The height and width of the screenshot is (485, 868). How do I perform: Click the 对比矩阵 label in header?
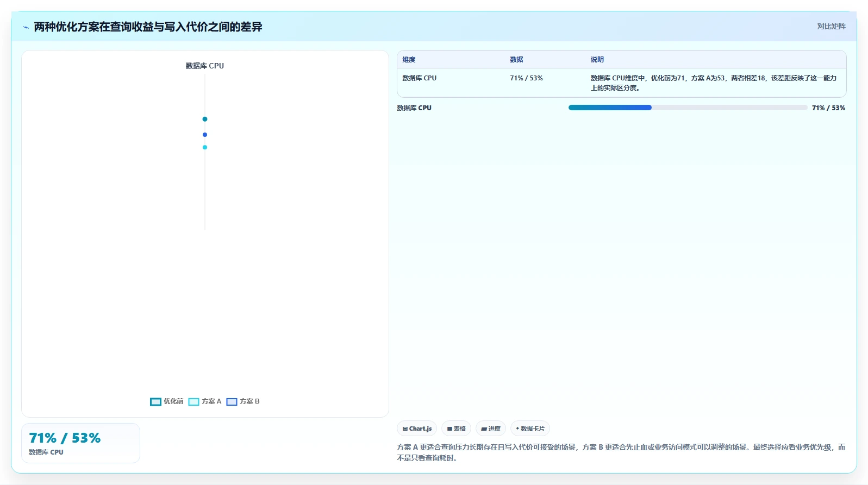(831, 26)
